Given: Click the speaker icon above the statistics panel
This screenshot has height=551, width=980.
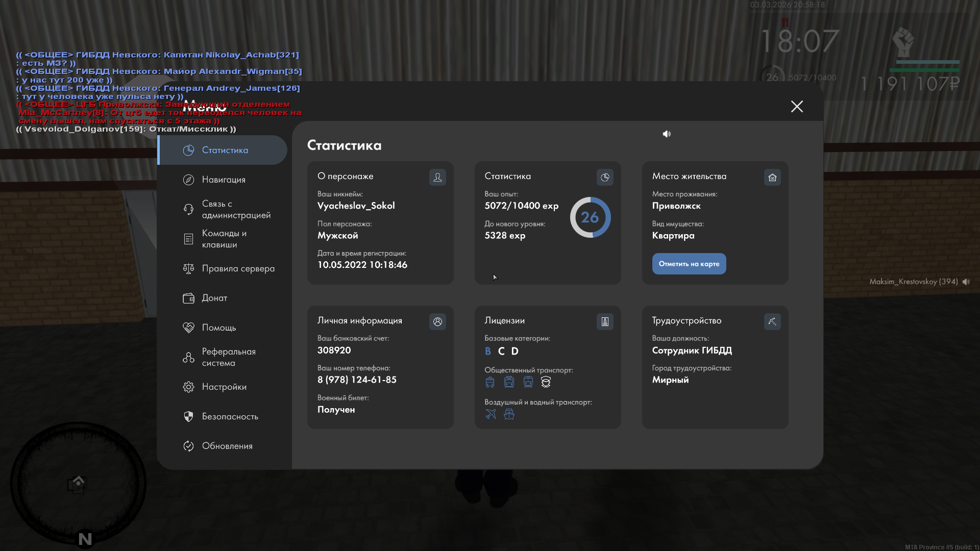Looking at the screenshot, I should pos(667,134).
